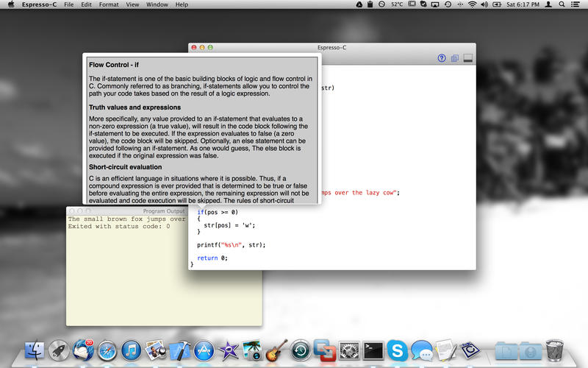Open the View menu

[132, 4]
